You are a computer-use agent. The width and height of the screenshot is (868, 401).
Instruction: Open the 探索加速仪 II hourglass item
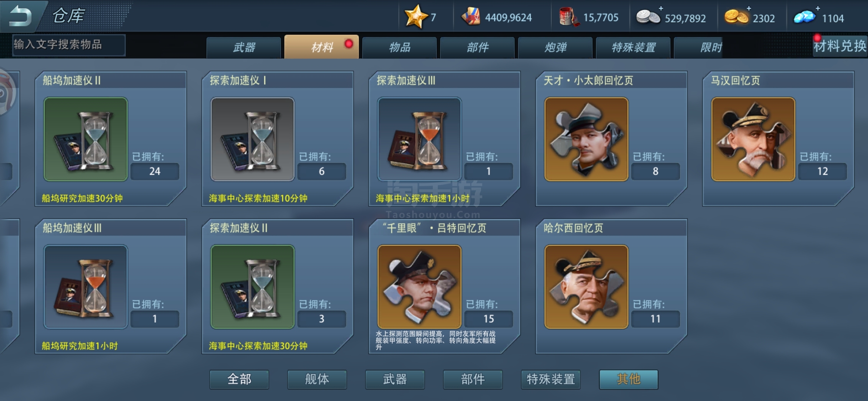click(x=253, y=287)
